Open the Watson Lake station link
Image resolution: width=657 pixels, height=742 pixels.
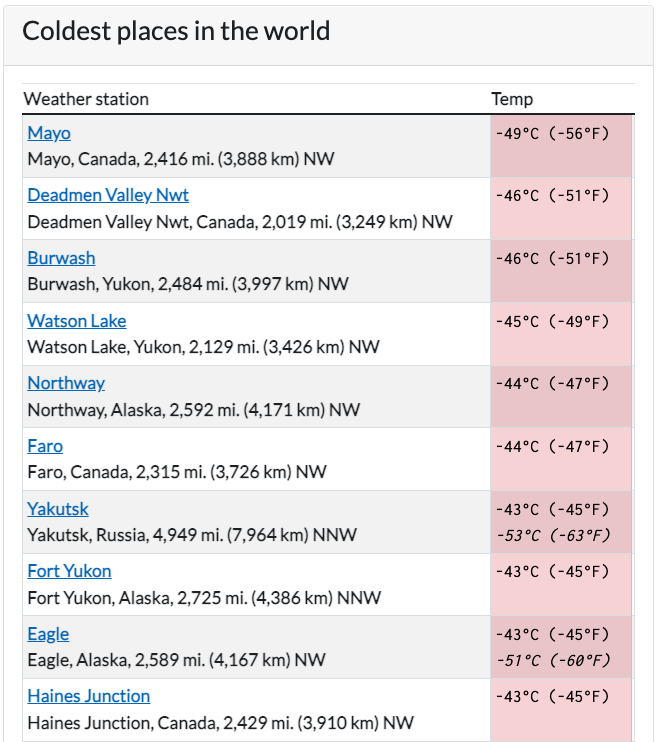(77, 321)
